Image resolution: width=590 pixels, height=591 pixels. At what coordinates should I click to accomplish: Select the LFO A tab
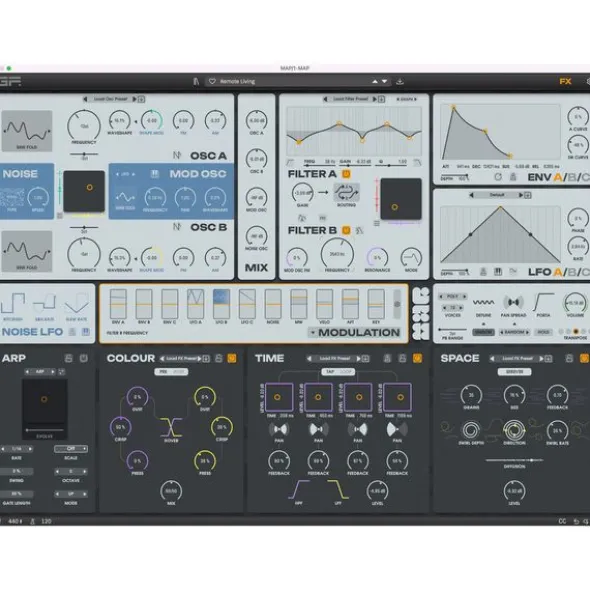click(557, 272)
